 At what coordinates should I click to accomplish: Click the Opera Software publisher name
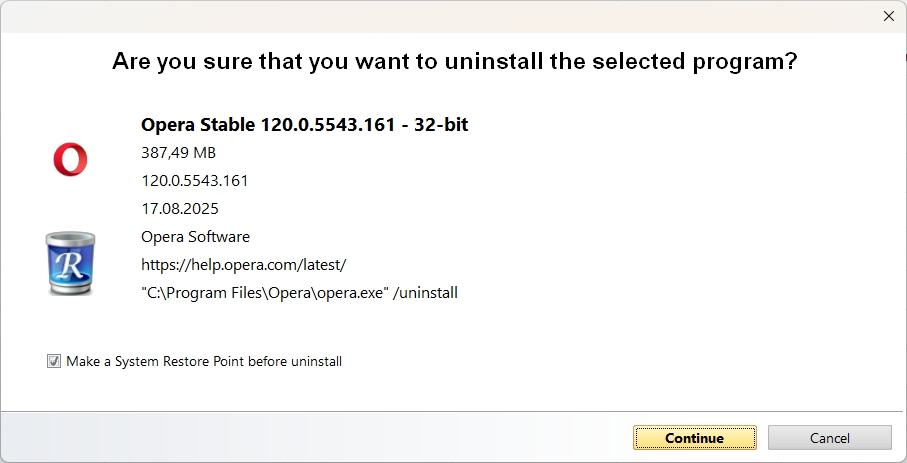click(195, 237)
